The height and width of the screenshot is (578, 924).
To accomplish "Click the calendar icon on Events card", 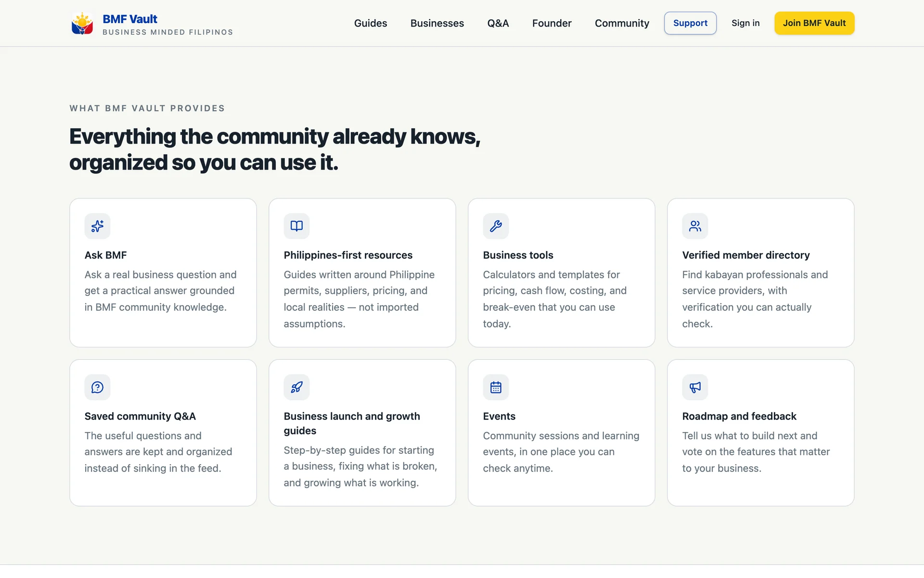I will (496, 387).
